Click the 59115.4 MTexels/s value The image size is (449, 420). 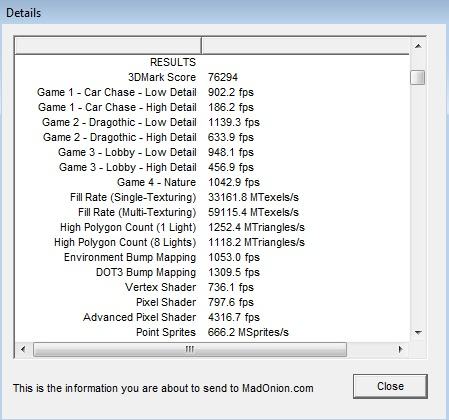253,212
